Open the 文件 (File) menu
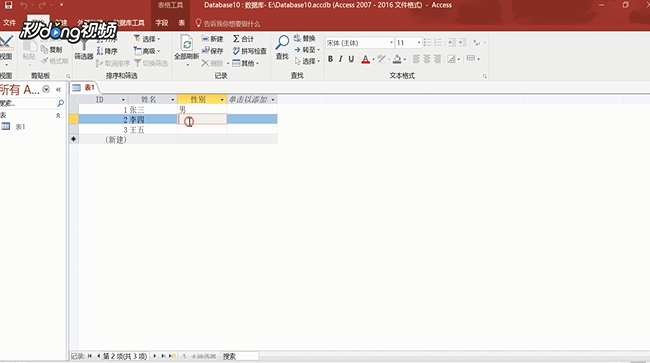 click(x=9, y=23)
